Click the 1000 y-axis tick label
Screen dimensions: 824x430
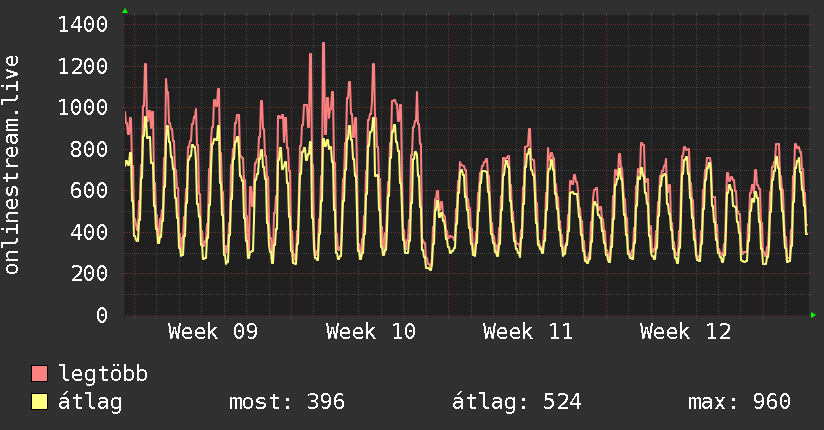pos(83,108)
